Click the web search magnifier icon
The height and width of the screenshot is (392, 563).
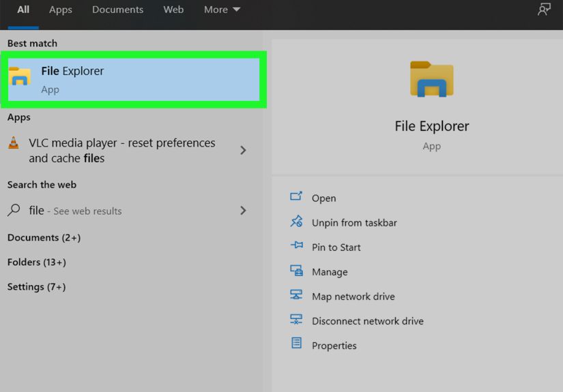(14, 210)
